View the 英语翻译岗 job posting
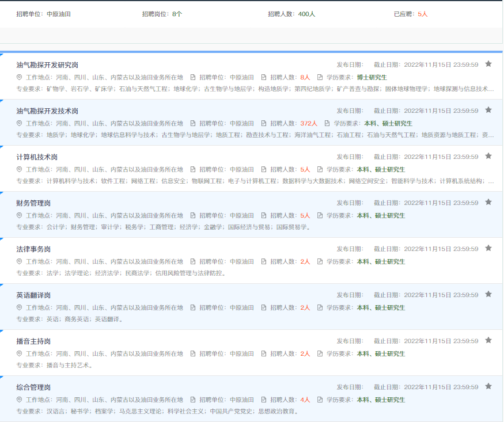Screen dimensions: 504x422 point(33,295)
